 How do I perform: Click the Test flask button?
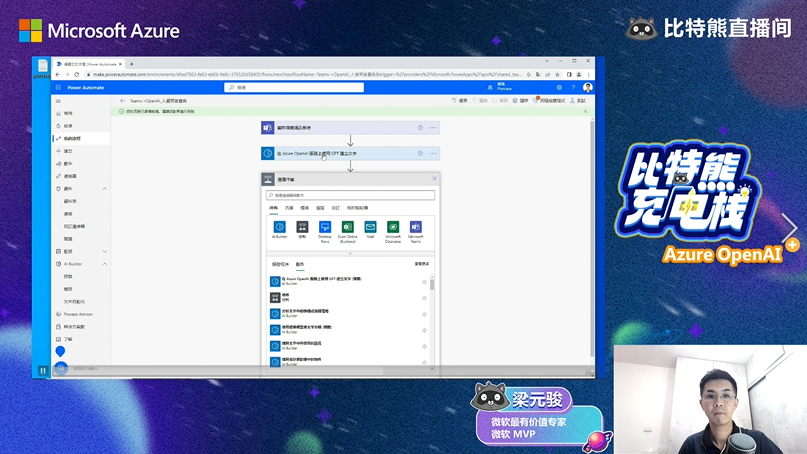tap(577, 101)
